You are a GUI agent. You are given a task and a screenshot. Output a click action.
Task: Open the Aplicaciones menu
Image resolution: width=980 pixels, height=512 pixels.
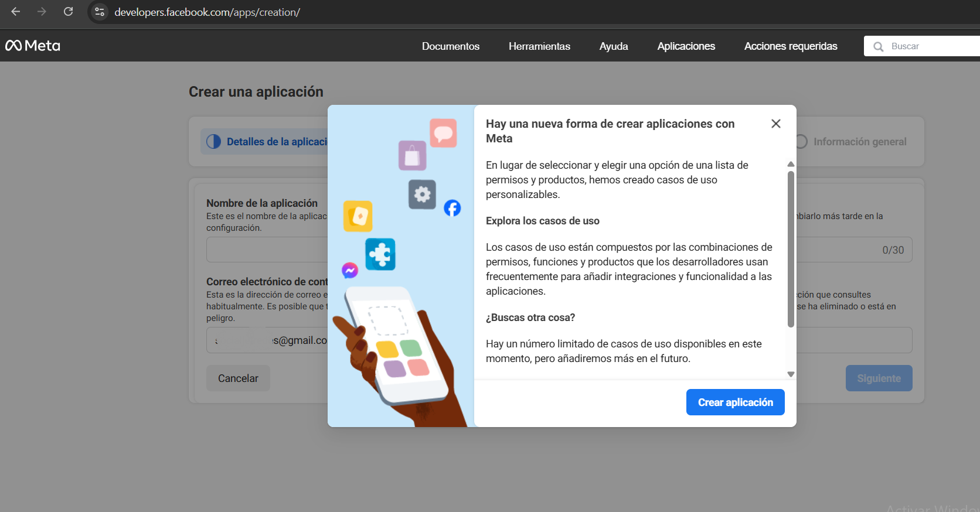[x=686, y=46]
